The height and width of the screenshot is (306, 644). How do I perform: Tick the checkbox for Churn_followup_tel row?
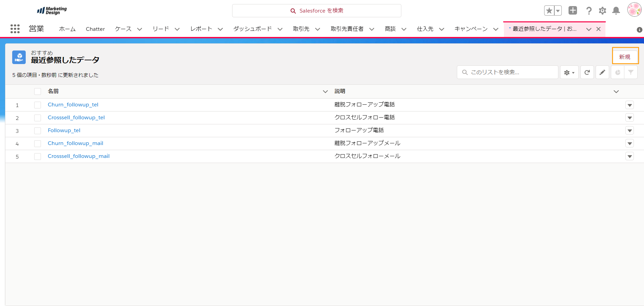(x=38, y=105)
